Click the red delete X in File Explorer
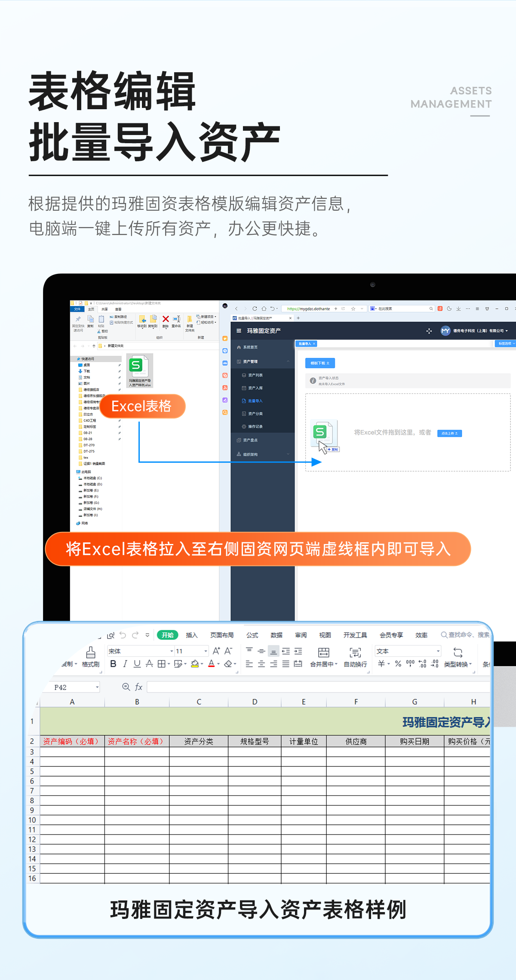Viewport: 516px width, 980px height. 166,319
